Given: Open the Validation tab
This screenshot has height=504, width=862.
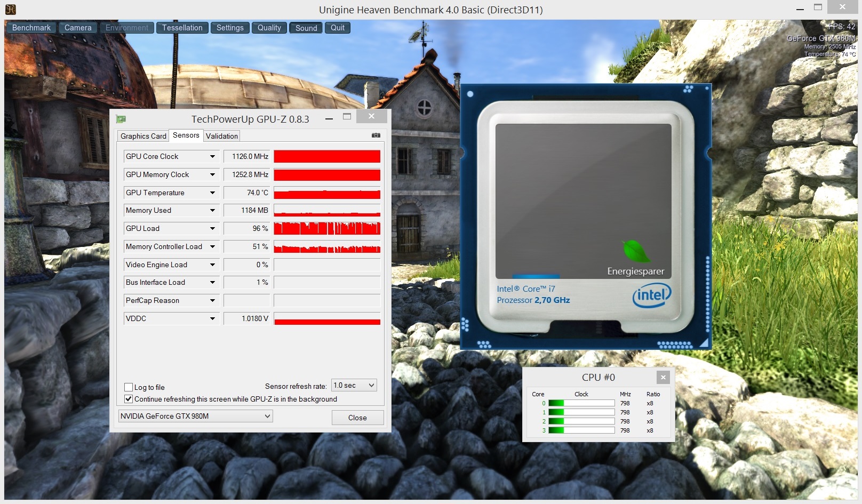Looking at the screenshot, I should tap(222, 136).
